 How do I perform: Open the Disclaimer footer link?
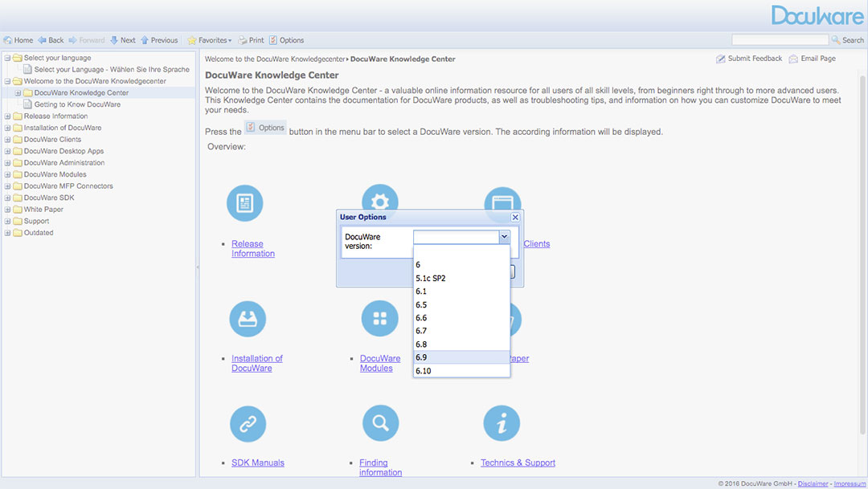[813, 484]
